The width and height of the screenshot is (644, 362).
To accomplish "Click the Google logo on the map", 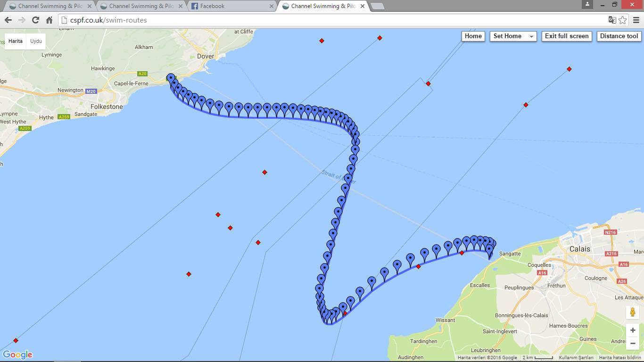I will coord(18,354).
